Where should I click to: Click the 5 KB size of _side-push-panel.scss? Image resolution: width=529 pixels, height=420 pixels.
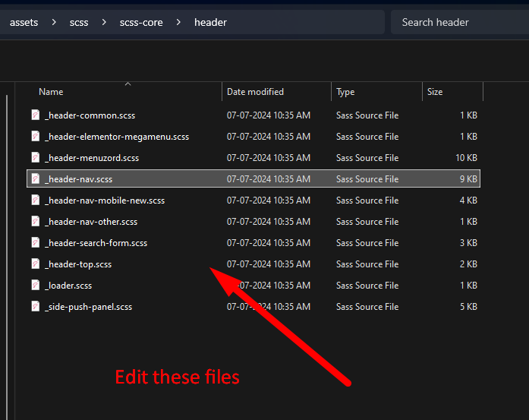pyautogui.click(x=468, y=307)
